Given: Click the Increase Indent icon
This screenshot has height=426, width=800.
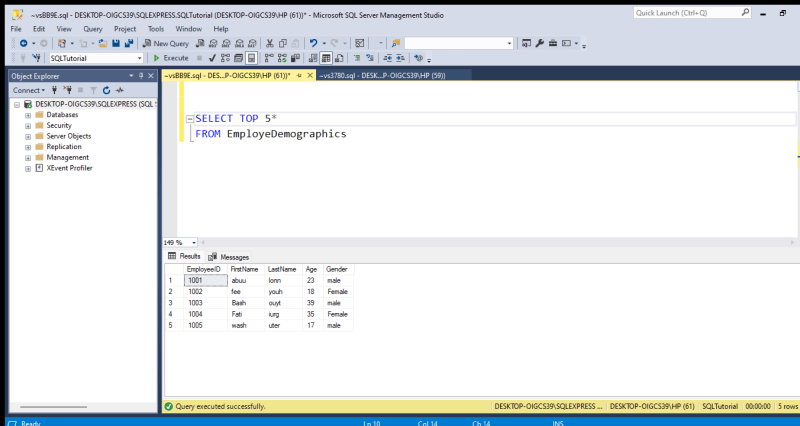Looking at the screenshot, I should [401, 58].
